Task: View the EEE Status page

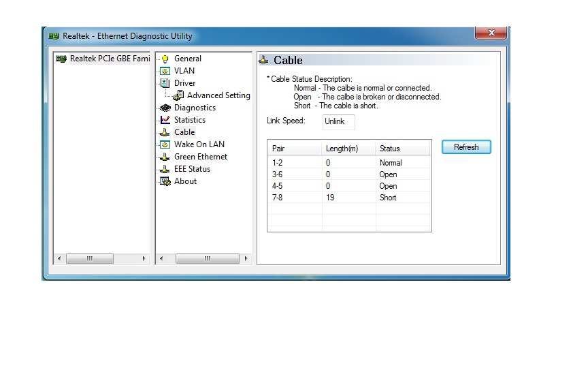Action: click(x=192, y=169)
